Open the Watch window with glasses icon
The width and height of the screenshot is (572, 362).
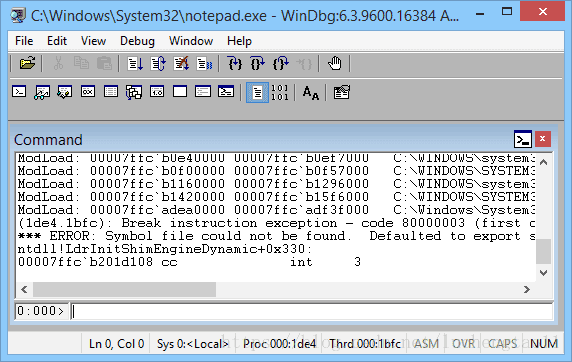coord(42,92)
